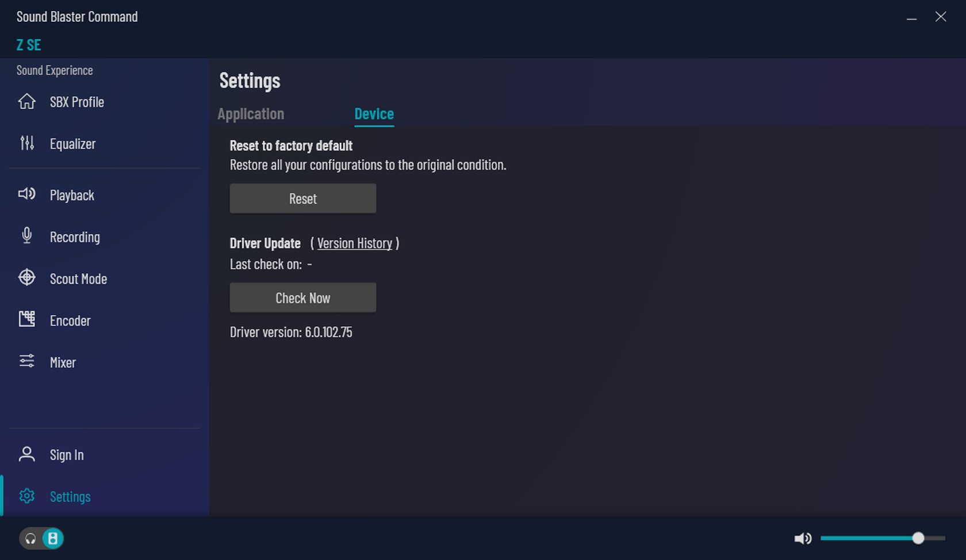Click the Sign In person icon
This screenshot has height=560, width=966.
point(26,454)
